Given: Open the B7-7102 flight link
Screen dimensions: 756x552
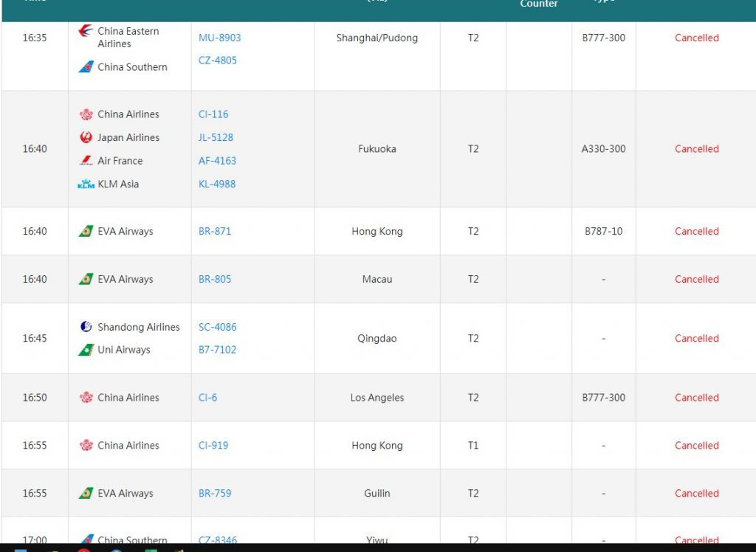Looking at the screenshot, I should tap(217, 350).
